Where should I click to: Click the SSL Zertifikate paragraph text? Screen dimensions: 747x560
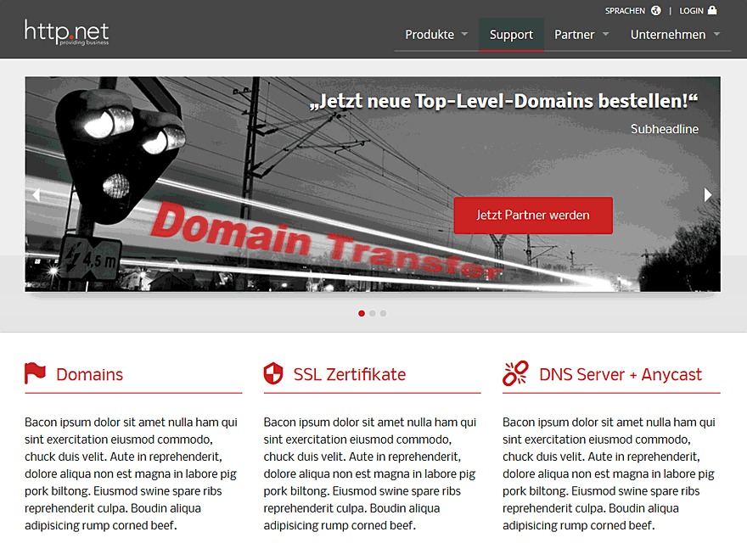[370, 473]
